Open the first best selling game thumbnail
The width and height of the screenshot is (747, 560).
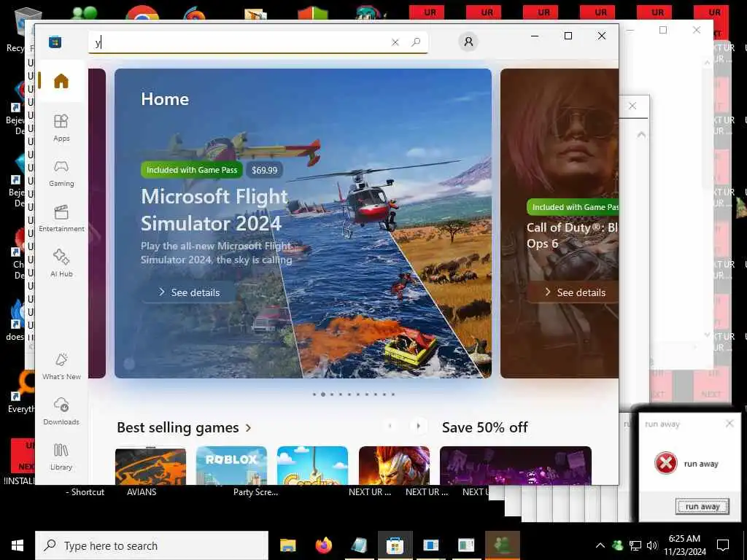(150, 466)
